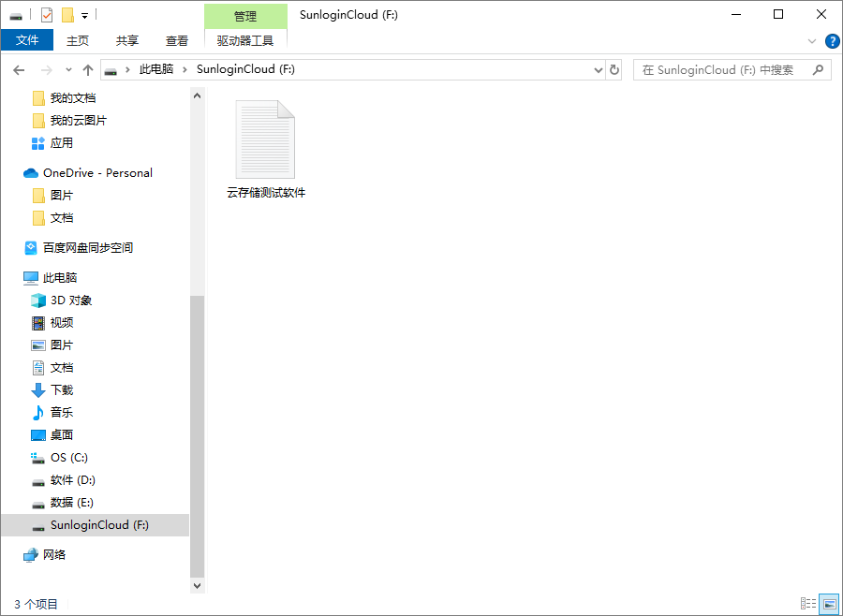Viewport: 843px width, 616px height.
Task: Click SunloginCloud (F:) in the address bar
Action: 245,69
